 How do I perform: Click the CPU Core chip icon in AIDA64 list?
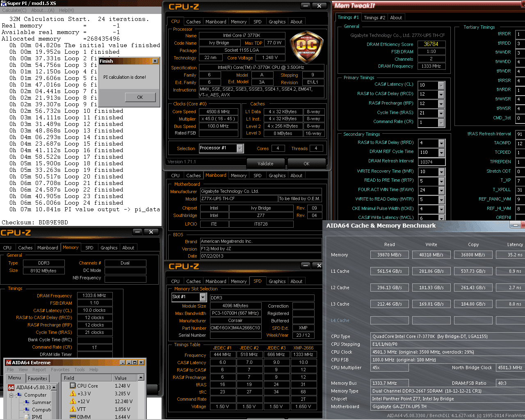pos(73,386)
